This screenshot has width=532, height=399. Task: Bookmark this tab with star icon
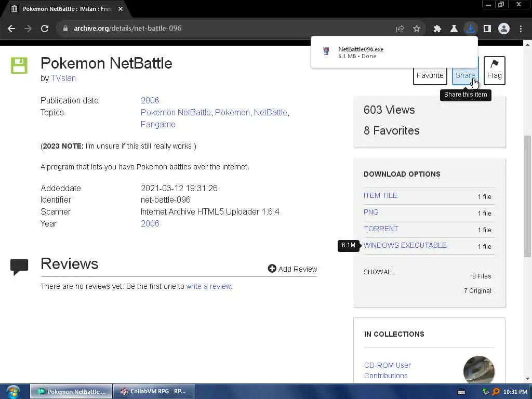417,29
